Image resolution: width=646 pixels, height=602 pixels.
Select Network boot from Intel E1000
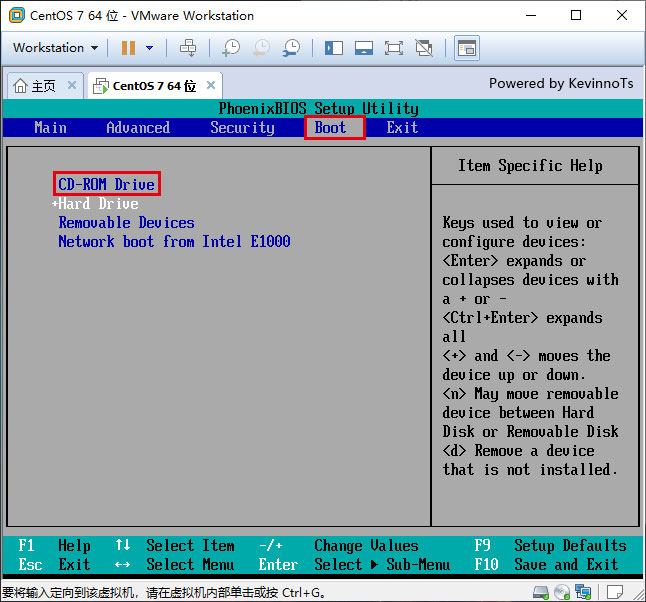(x=174, y=241)
